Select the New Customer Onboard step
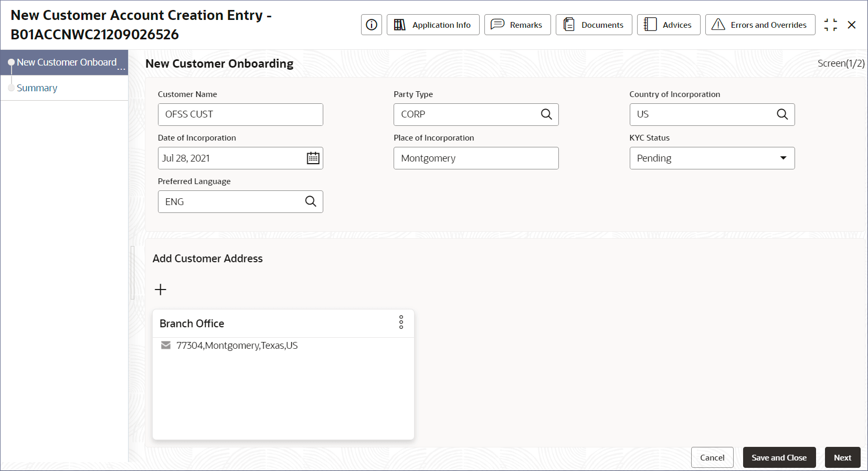Screen dimensions: 868x471 click(67, 62)
